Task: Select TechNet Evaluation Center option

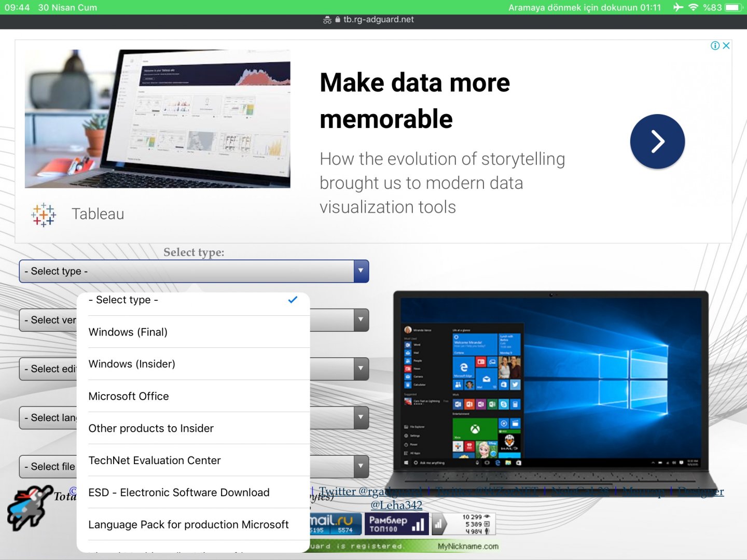Action: coord(193,460)
